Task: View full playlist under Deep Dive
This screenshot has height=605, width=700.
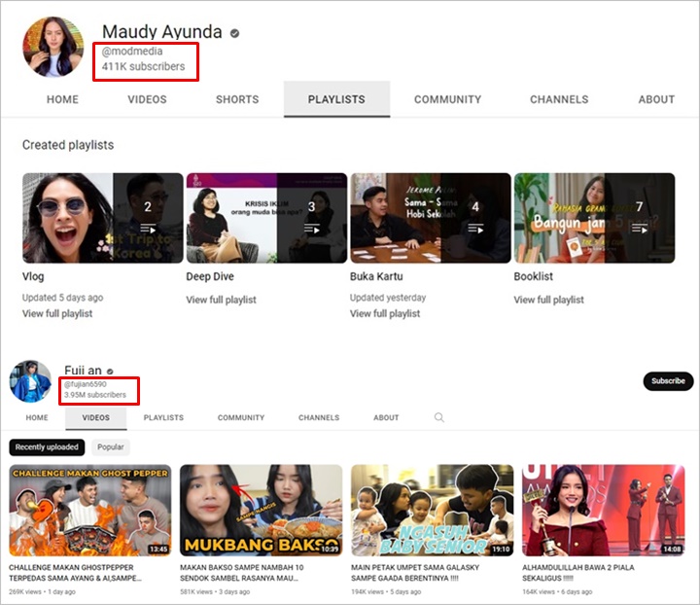Action: (222, 300)
